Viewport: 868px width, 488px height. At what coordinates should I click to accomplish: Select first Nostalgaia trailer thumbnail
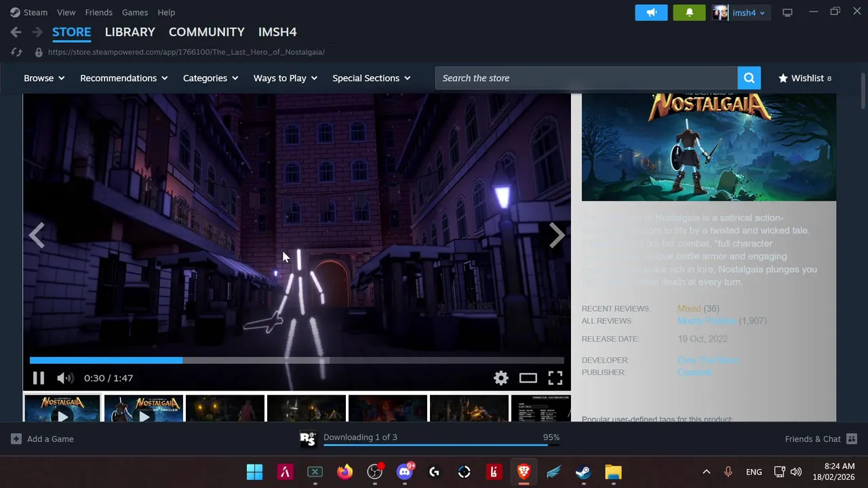pos(62,409)
